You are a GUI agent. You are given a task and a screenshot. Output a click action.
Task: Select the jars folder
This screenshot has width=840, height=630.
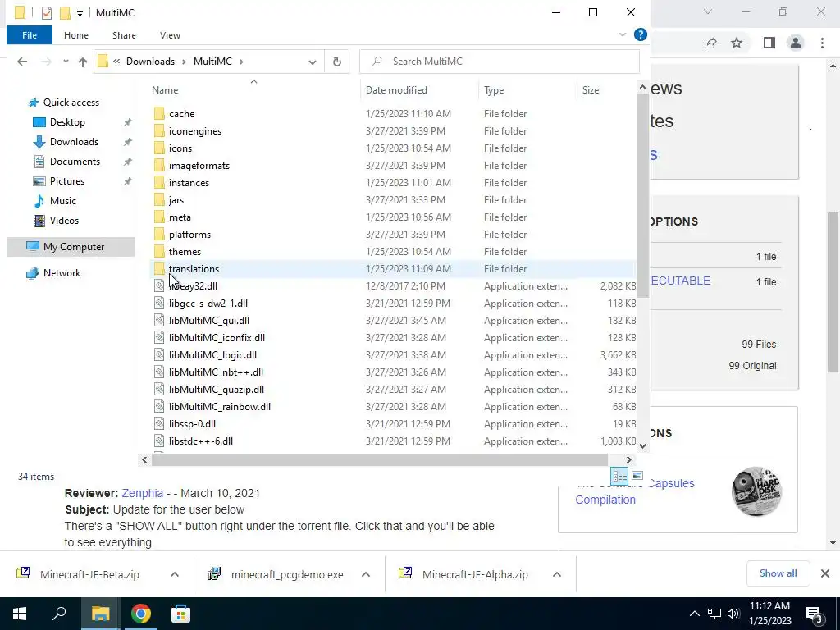point(176,200)
